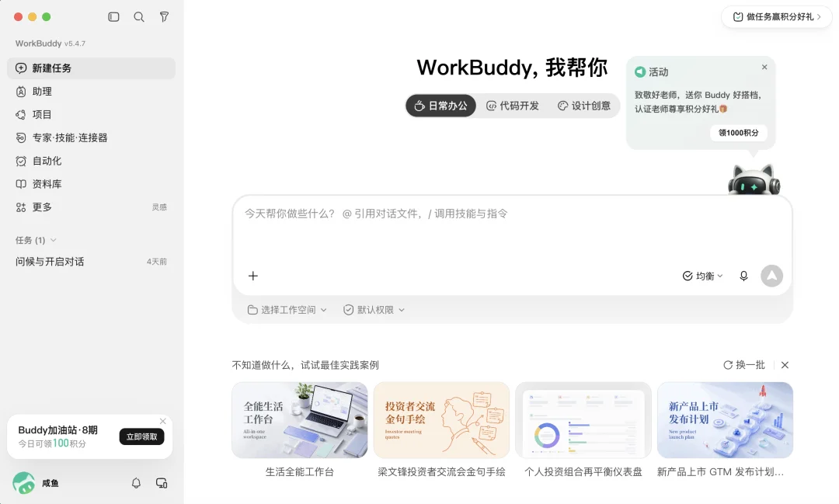839x504 pixels.
Task: Click 领1000积分 button
Action: tap(739, 133)
